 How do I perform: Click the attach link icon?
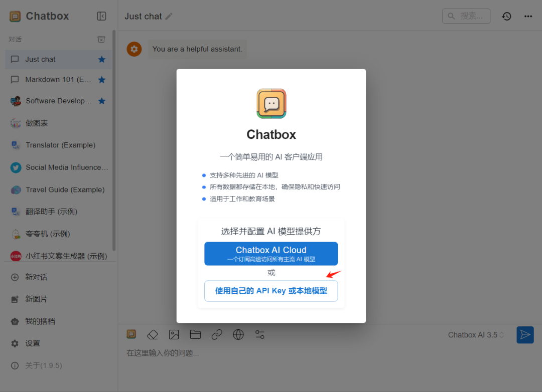pyautogui.click(x=217, y=335)
